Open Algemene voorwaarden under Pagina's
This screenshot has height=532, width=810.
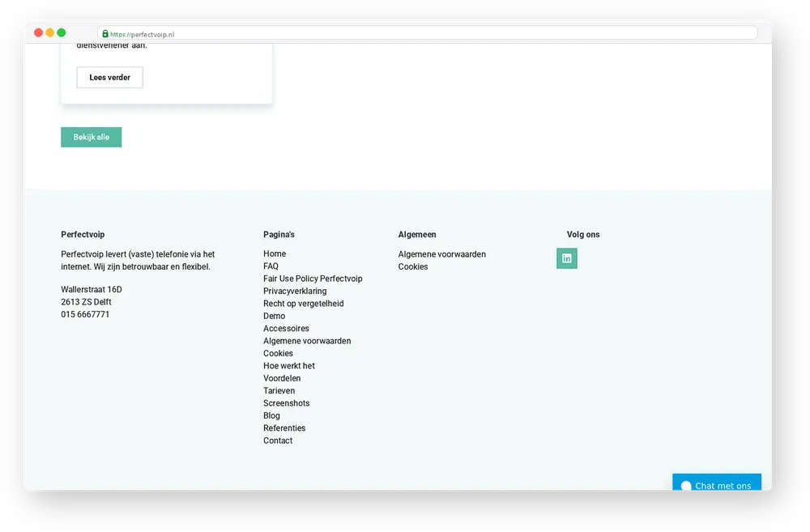point(307,340)
